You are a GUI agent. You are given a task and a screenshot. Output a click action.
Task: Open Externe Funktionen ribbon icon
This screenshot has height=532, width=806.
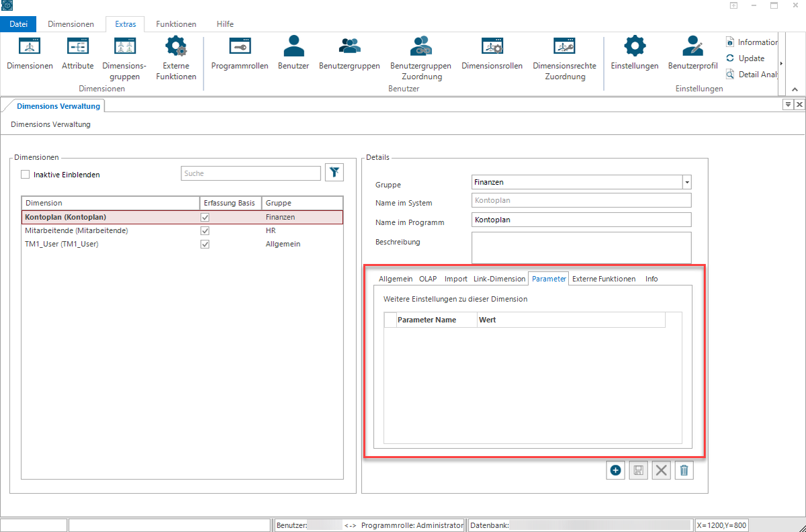coord(176,58)
